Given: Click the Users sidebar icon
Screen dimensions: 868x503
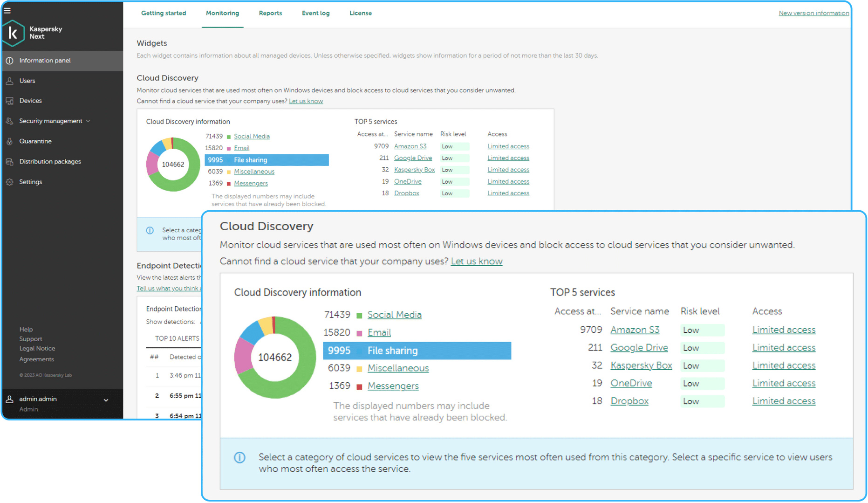Looking at the screenshot, I should pos(10,81).
